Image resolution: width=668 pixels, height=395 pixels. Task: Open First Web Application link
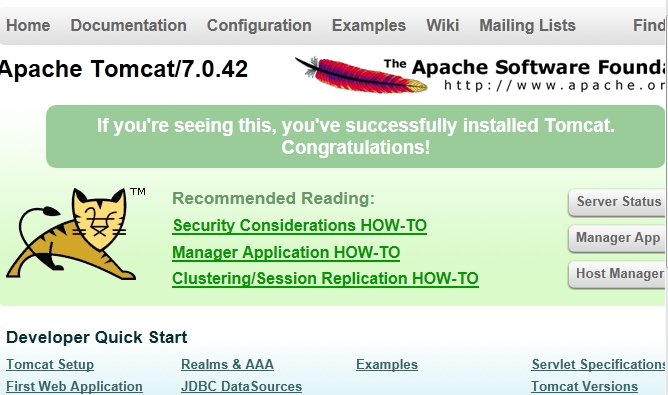(74, 386)
